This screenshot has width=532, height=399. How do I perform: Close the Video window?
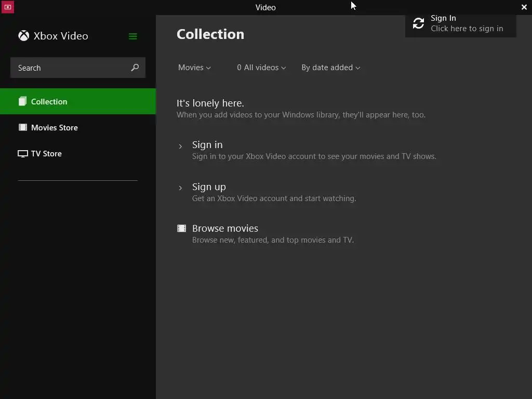click(524, 7)
